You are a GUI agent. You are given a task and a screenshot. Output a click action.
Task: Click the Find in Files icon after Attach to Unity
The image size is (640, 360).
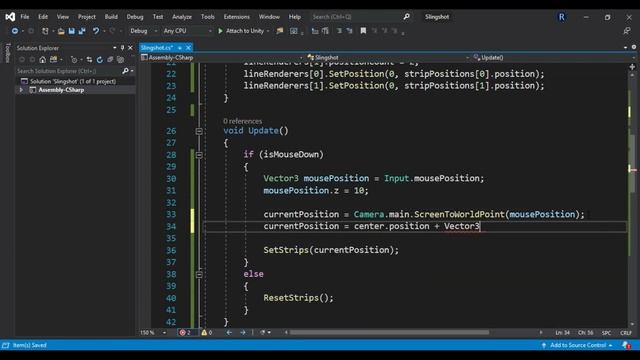[x=280, y=31]
